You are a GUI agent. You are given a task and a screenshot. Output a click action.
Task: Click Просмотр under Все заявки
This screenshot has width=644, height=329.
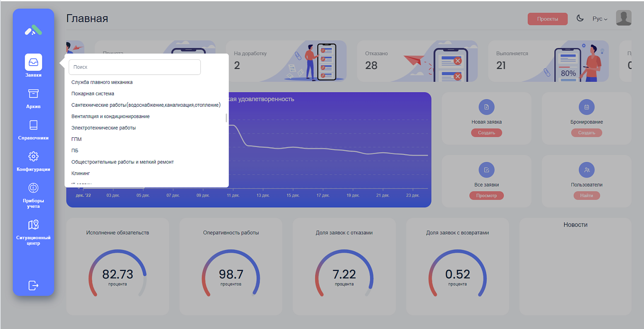click(486, 196)
